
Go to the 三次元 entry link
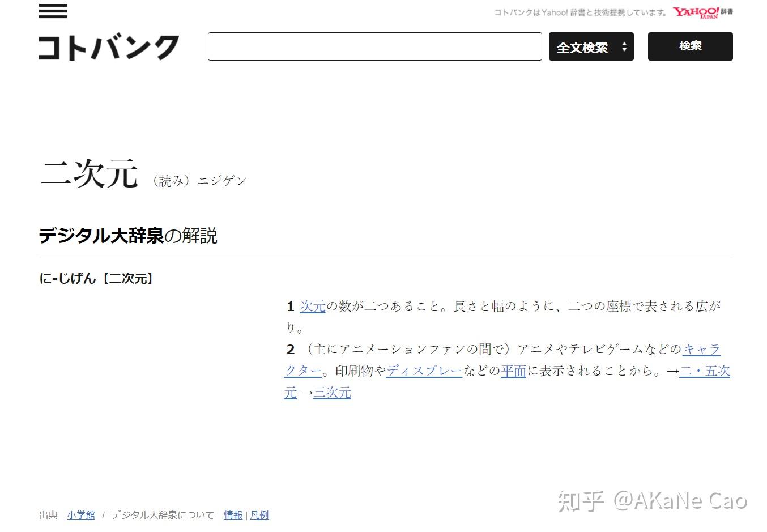(x=332, y=393)
